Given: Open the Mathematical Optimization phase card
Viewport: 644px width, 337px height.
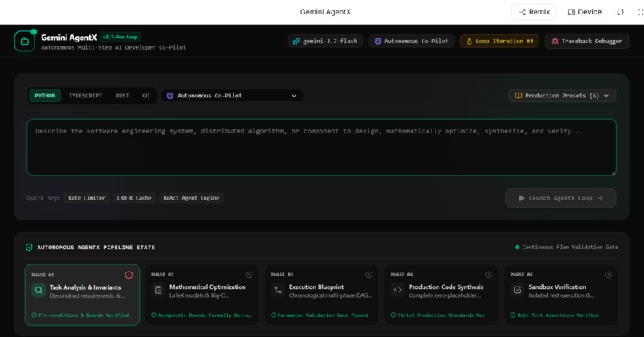Looking at the screenshot, I should (x=202, y=295).
